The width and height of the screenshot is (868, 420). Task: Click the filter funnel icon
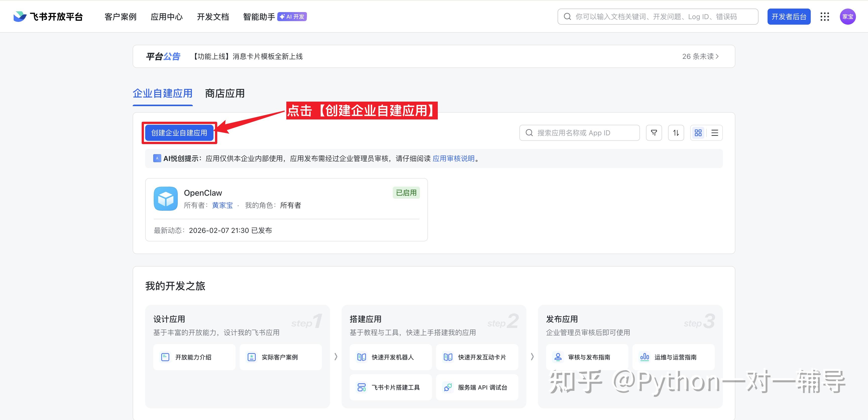(654, 133)
